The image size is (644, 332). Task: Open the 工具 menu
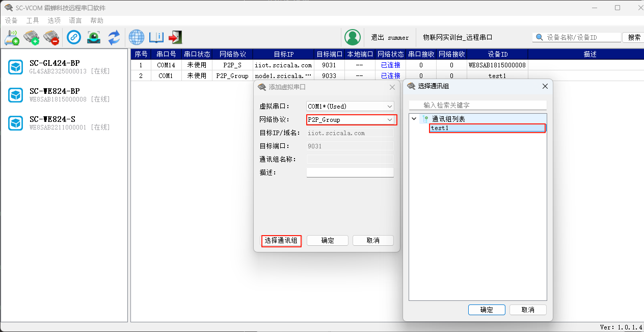pyautogui.click(x=33, y=20)
